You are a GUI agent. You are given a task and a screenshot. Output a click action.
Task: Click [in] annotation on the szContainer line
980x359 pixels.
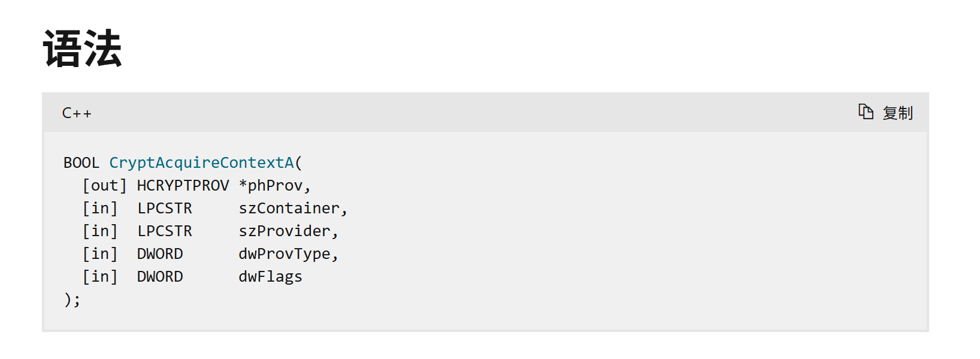point(100,209)
